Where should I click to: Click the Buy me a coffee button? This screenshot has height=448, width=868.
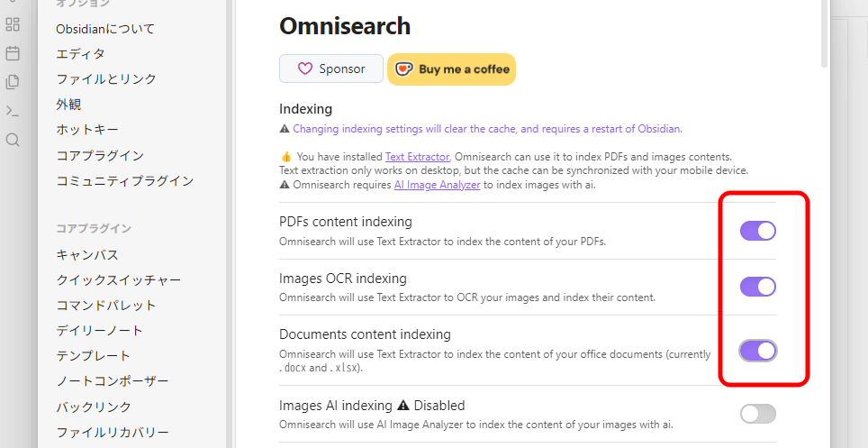451,69
